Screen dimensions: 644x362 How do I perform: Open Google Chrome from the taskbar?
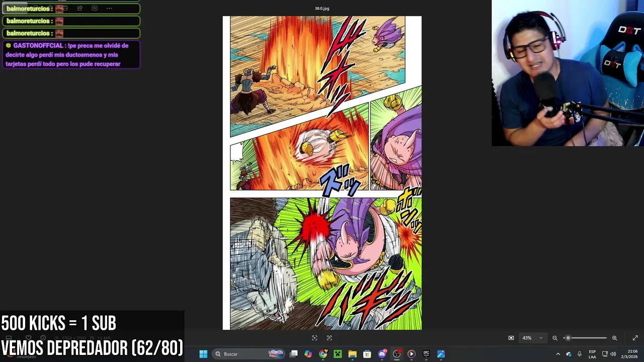pos(323,354)
